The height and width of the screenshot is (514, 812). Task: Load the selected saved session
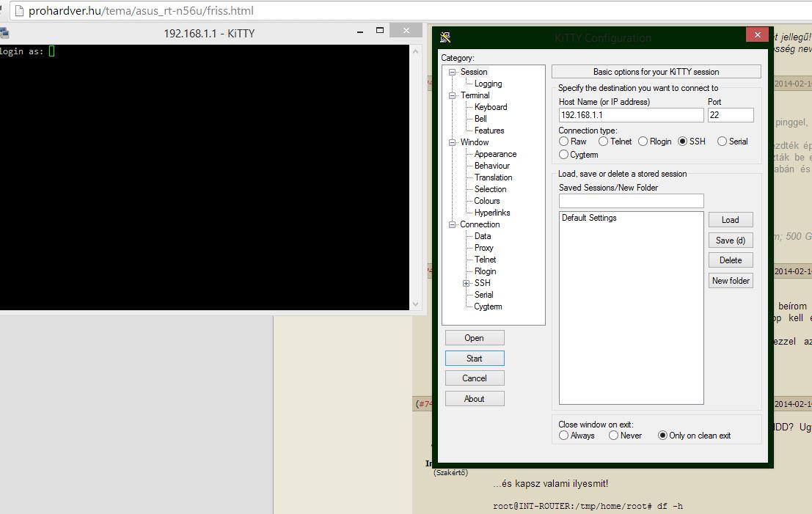[x=730, y=220]
